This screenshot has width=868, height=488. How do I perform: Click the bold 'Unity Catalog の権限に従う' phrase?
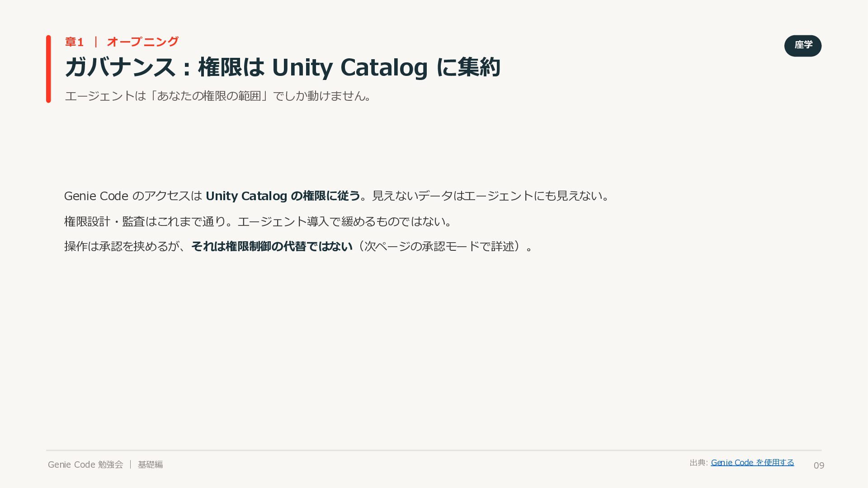tap(283, 196)
